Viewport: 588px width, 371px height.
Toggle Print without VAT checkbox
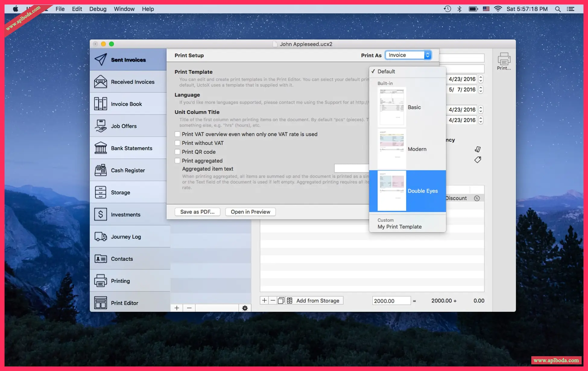pyautogui.click(x=177, y=143)
